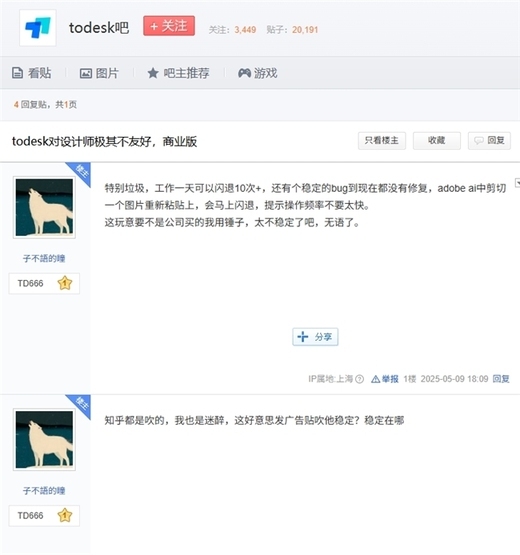Switch to the 图片 tab
The image size is (520, 555).
pyautogui.click(x=99, y=73)
